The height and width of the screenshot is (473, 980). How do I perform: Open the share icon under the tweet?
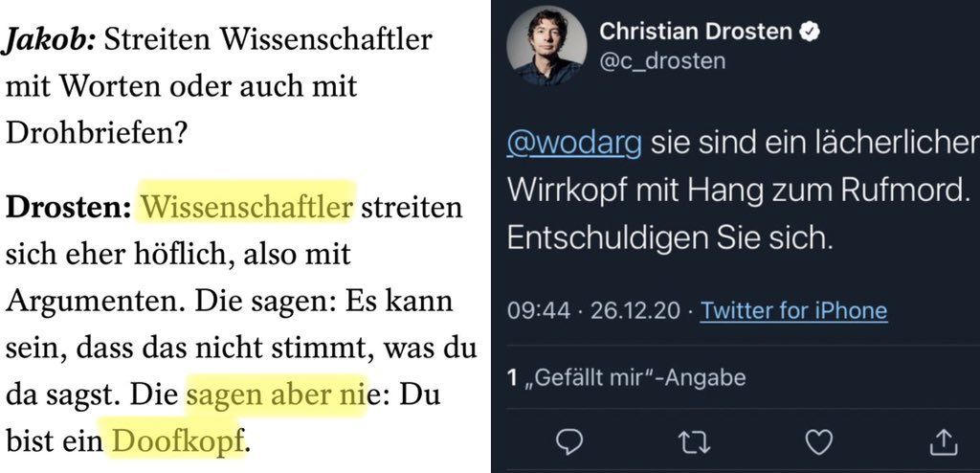point(943,441)
